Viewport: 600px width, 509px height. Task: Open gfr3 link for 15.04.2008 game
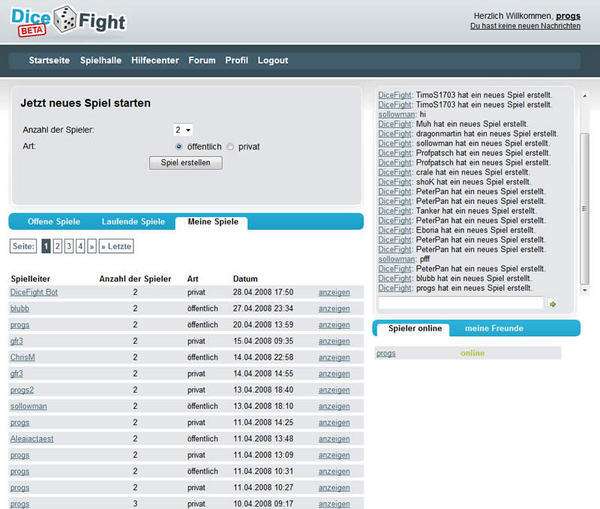click(x=16, y=341)
